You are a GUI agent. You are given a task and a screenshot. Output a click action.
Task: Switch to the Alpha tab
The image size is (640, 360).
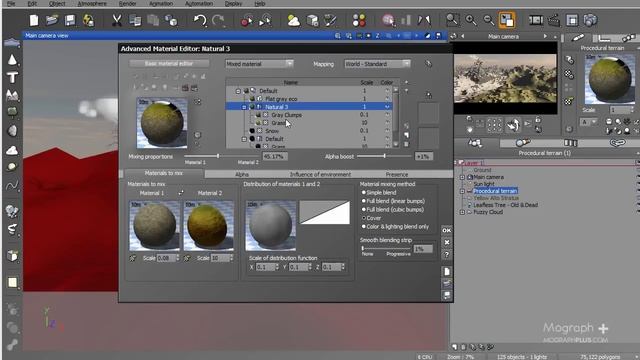click(x=242, y=174)
